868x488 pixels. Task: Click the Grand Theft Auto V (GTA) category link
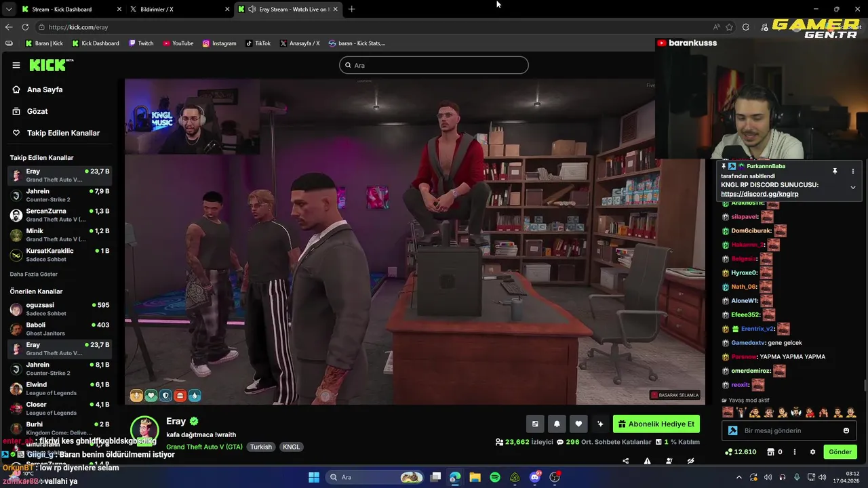[204, 447]
